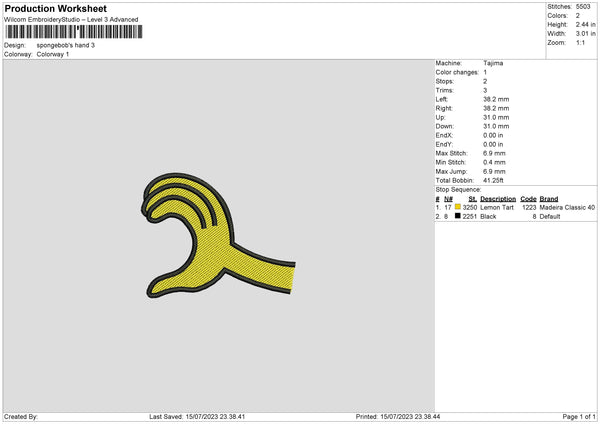Image resolution: width=600 pixels, height=424 pixels.
Task: Click the Colors count value 2
Action: click(x=578, y=16)
